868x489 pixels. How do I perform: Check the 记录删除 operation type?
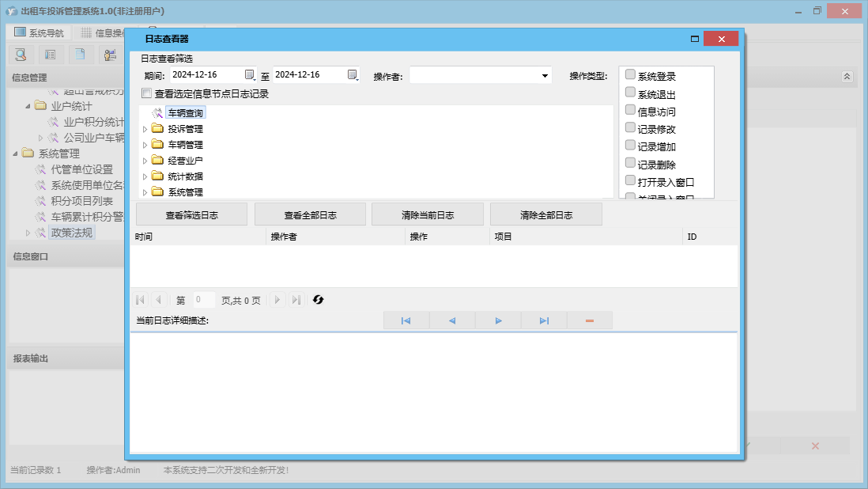[630, 163]
